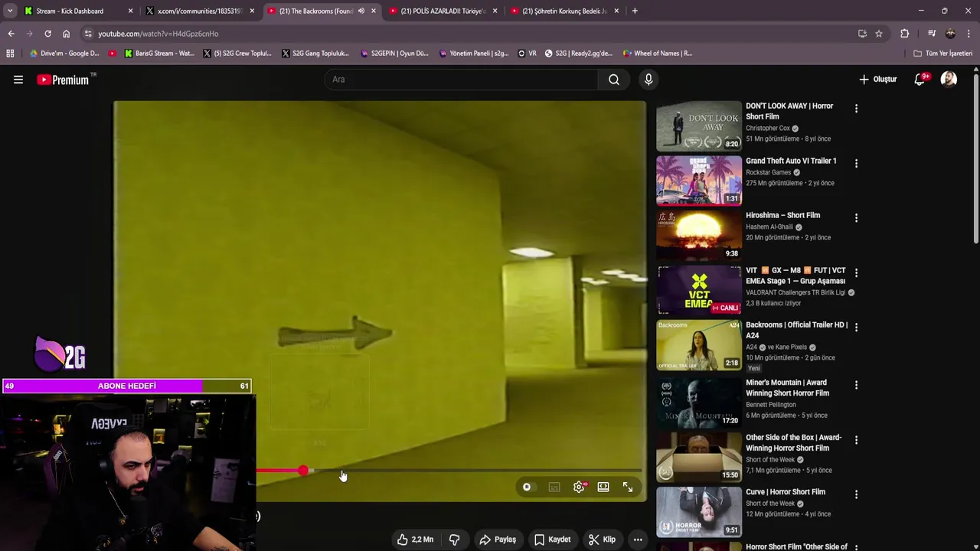Image resolution: width=980 pixels, height=551 pixels.
Task: Click the Paylaş share button
Action: tap(498, 540)
